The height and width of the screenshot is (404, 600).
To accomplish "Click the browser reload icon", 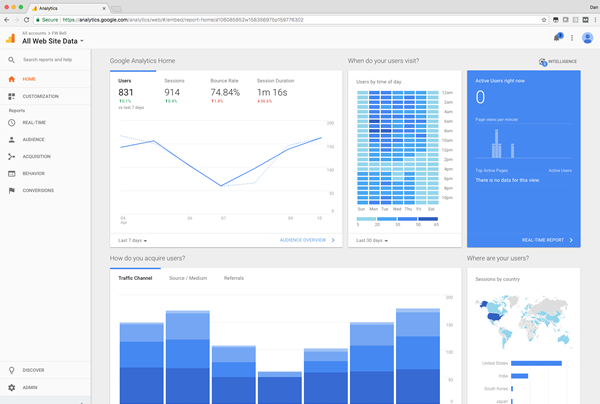I will coord(26,20).
